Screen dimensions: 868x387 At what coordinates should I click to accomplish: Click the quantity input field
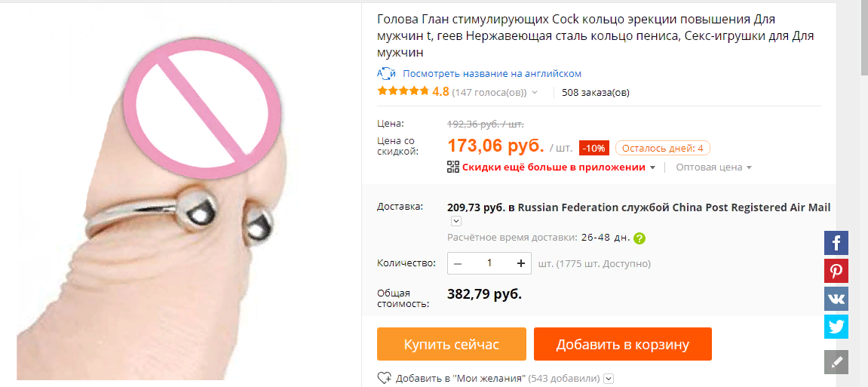(x=489, y=263)
